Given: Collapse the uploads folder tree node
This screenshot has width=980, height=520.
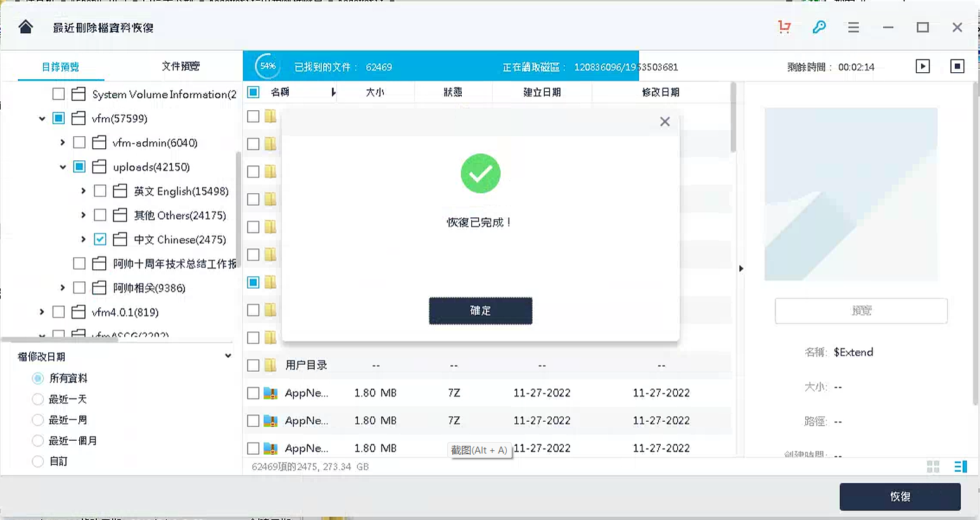Looking at the screenshot, I should [x=63, y=167].
